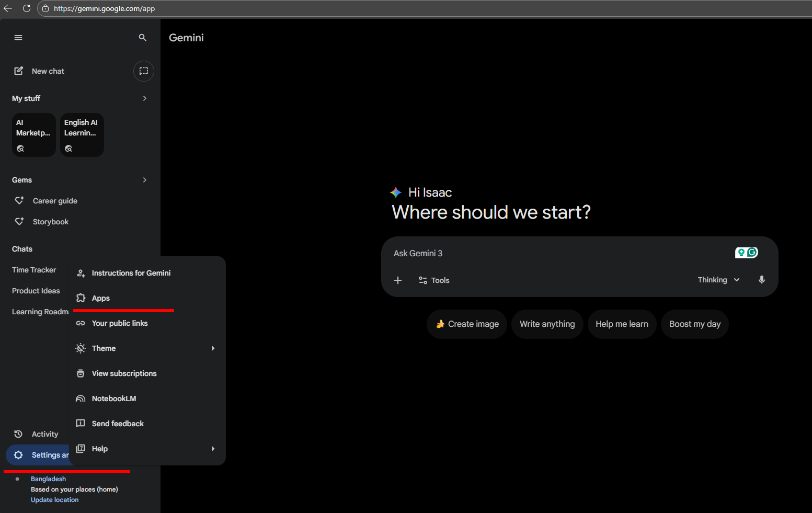The height and width of the screenshot is (513, 812).
Task: Click the Activity history icon
Action: tap(18, 434)
